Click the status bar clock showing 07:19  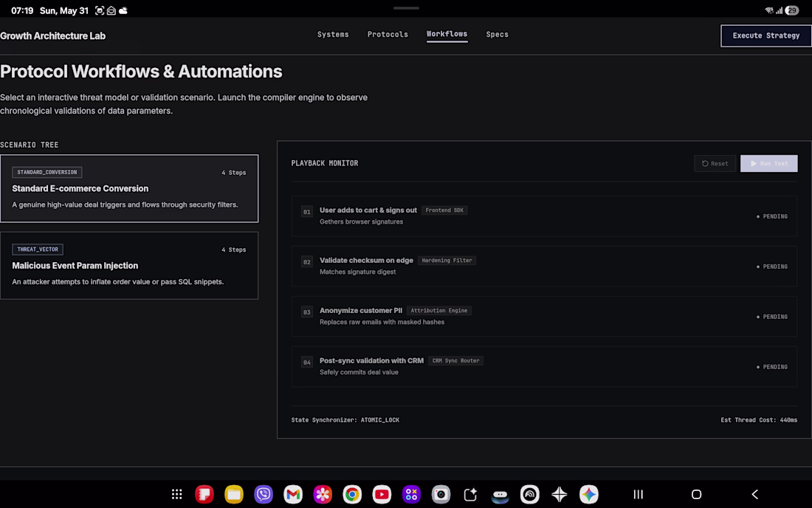(x=22, y=10)
